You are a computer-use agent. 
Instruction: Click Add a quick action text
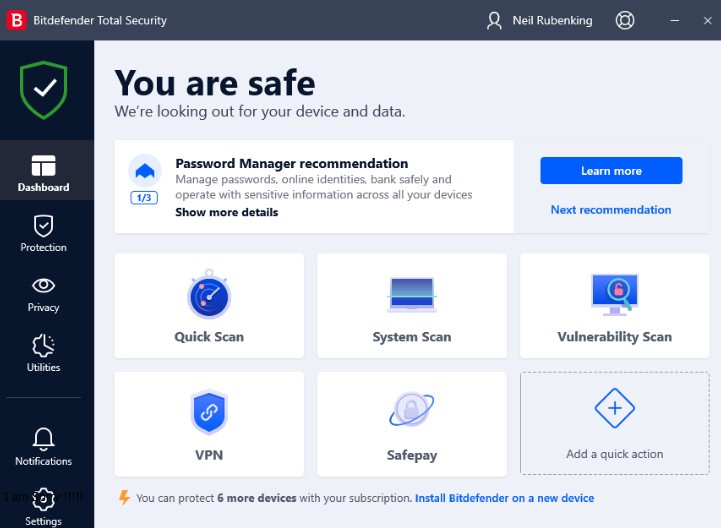click(x=615, y=454)
